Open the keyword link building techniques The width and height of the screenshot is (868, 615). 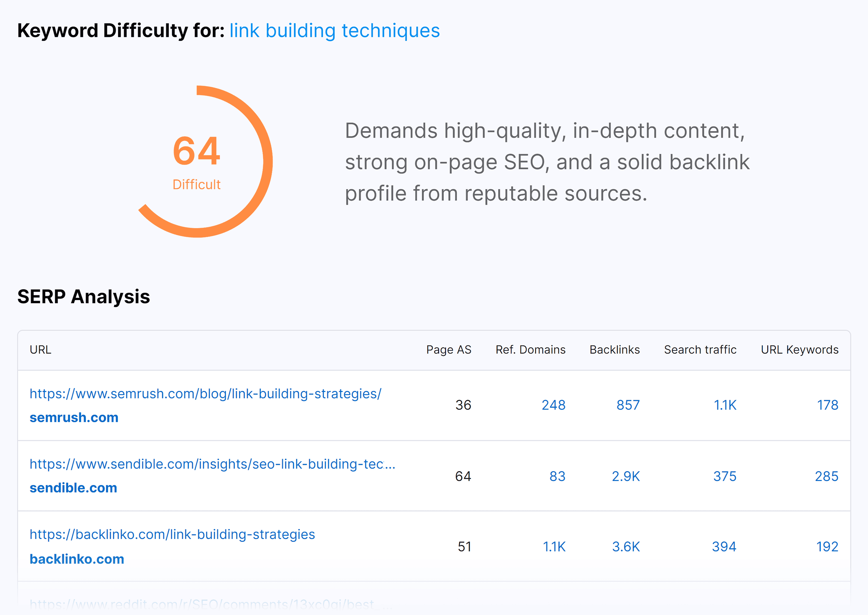[x=334, y=31]
